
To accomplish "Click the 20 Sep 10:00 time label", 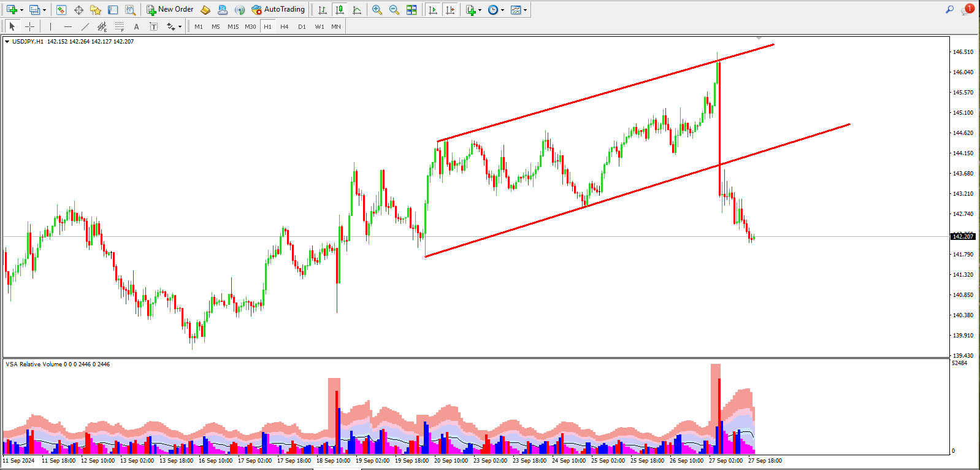I will click(451, 461).
